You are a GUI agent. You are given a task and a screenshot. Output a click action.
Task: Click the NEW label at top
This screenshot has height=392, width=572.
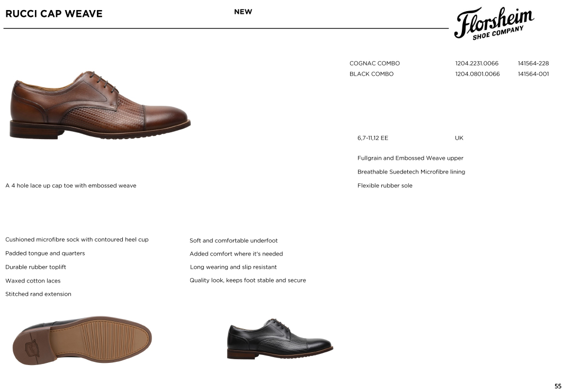tap(243, 12)
